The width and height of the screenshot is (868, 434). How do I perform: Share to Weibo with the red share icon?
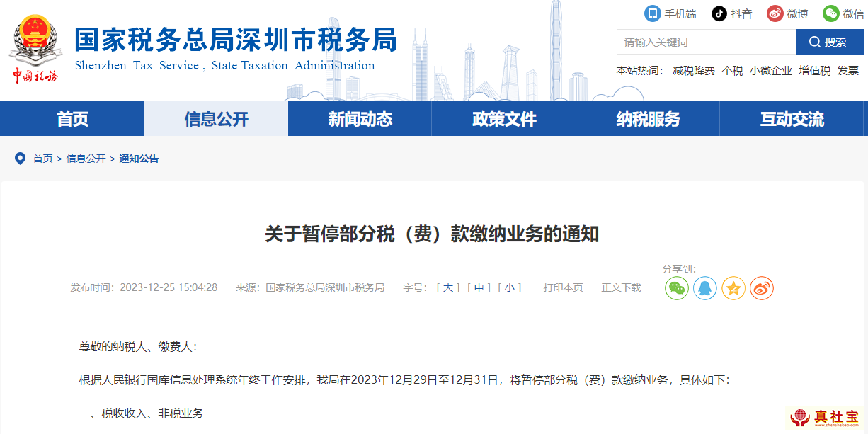pos(762,288)
